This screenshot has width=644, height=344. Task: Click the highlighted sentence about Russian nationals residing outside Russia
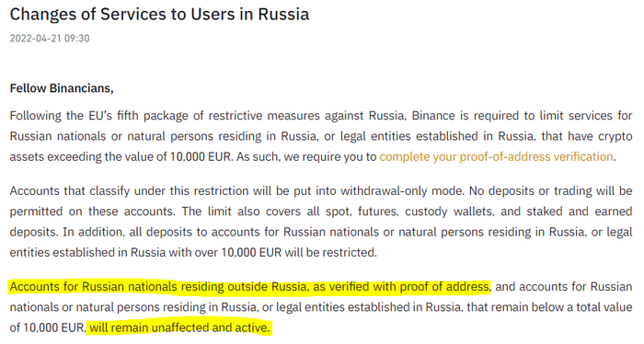tap(250, 287)
